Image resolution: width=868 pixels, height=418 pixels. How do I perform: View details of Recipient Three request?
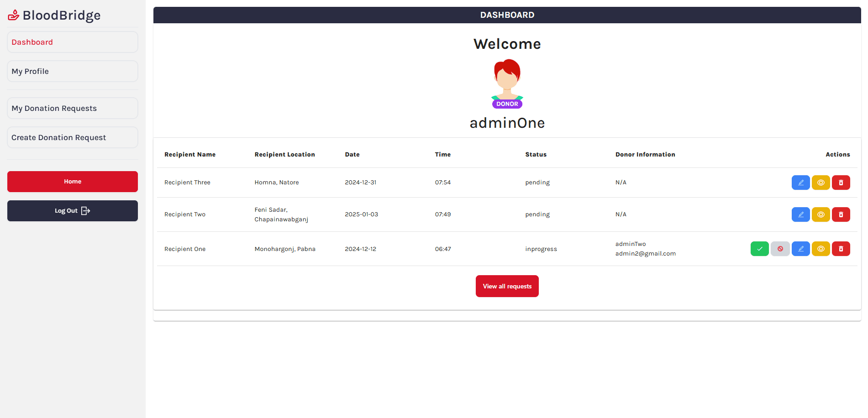[821, 183]
